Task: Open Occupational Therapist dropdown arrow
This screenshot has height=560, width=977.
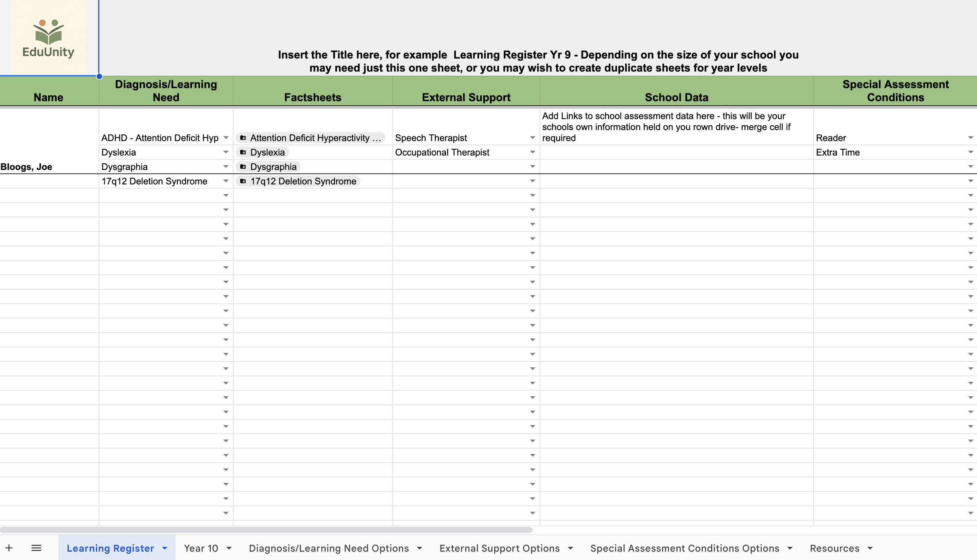Action: click(x=532, y=152)
